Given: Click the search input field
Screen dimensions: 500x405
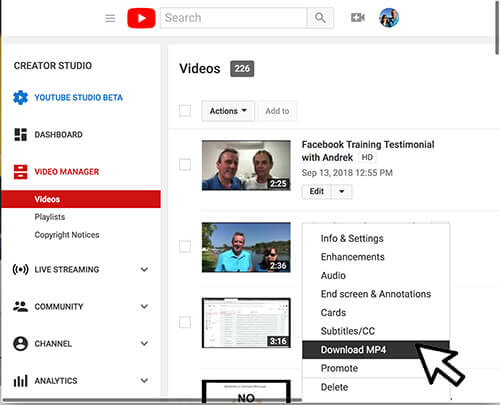Looking at the screenshot, I should click(x=233, y=18).
